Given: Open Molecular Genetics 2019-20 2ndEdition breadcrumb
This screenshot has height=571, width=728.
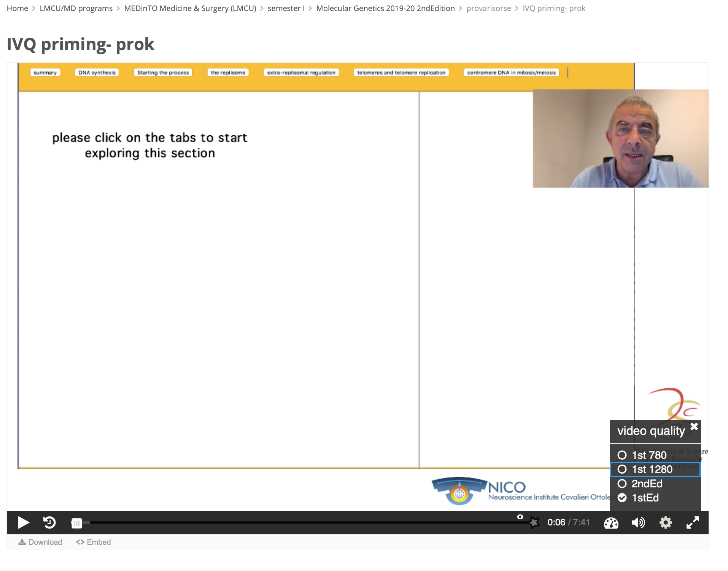Looking at the screenshot, I should click(385, 8).
